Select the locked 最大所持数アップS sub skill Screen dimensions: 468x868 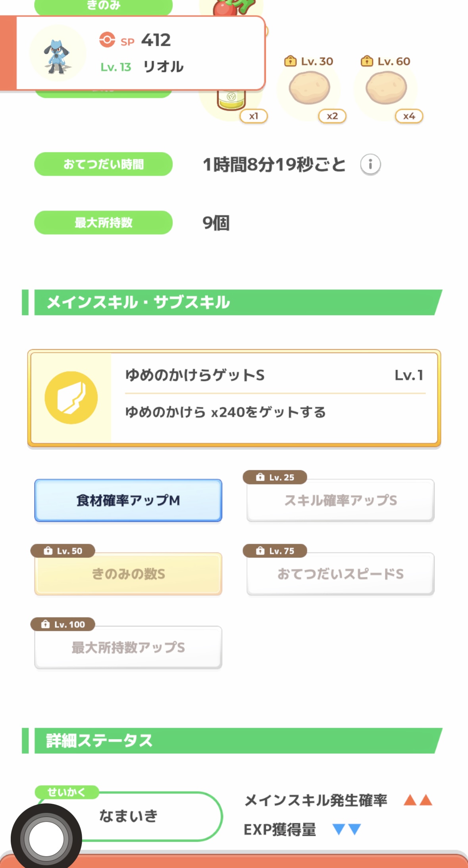[x=128, y=648]
